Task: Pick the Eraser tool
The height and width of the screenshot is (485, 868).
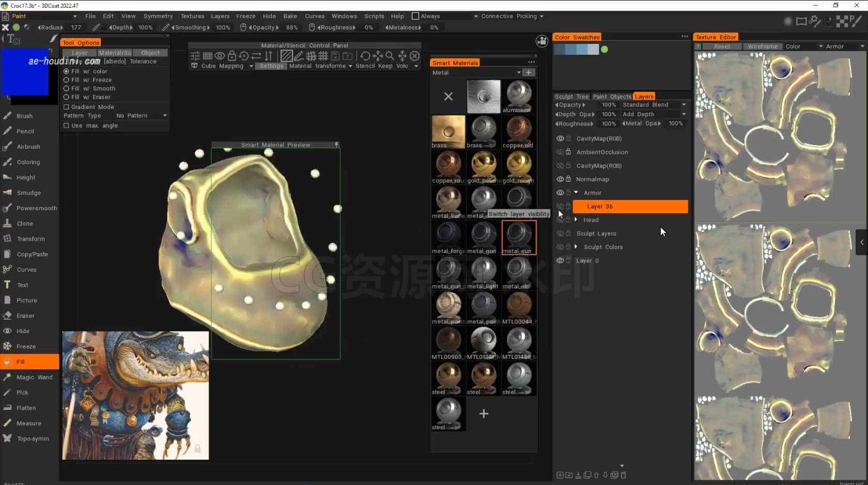Action: tap(25, 316)
